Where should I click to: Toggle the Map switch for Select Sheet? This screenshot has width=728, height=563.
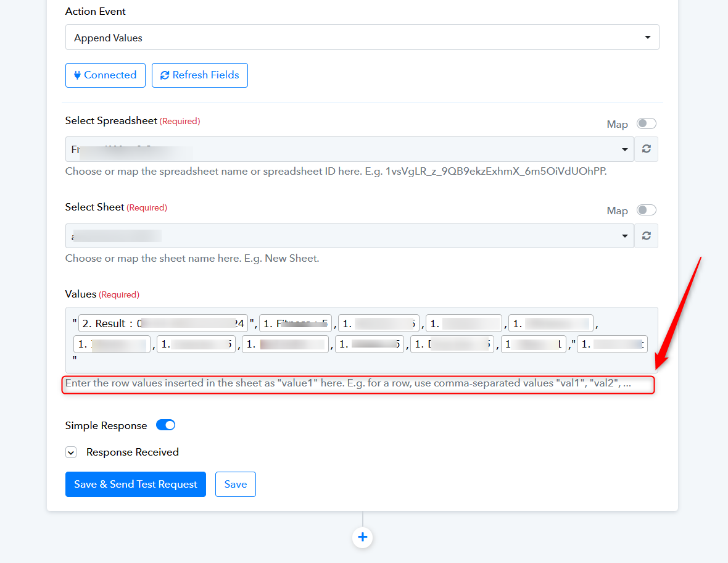(x=647, y=210)
